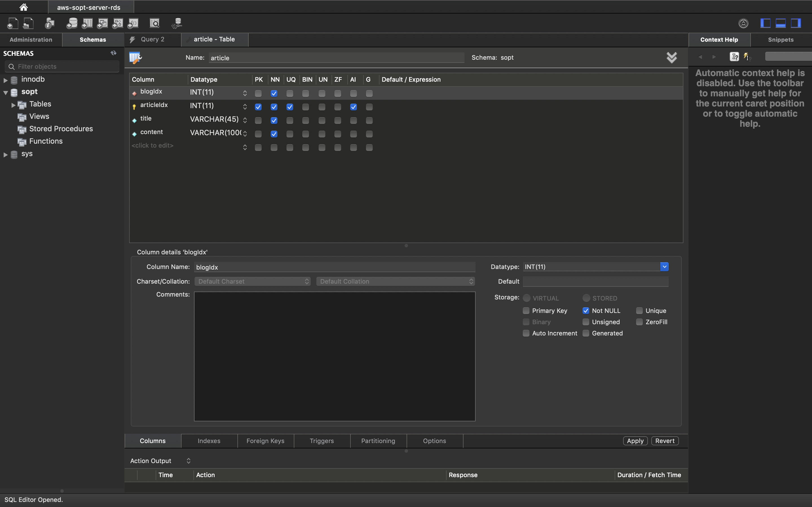The width and height of the screenshot is (812, 507).
Task: Click the Apply button
Action: 635,441
